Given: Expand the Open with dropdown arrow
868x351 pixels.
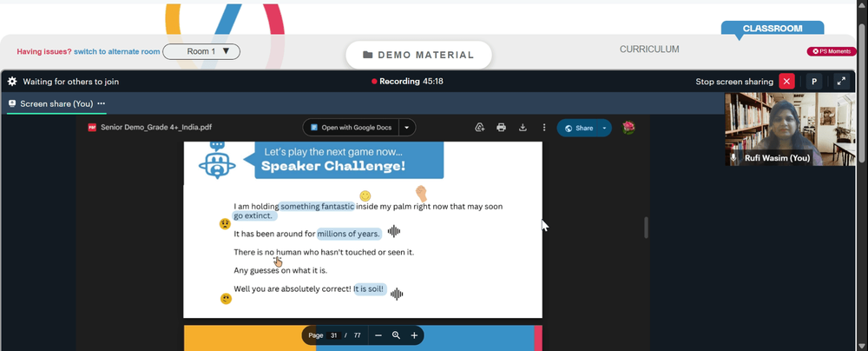Looking at the screenshot, I should (407, 128).
